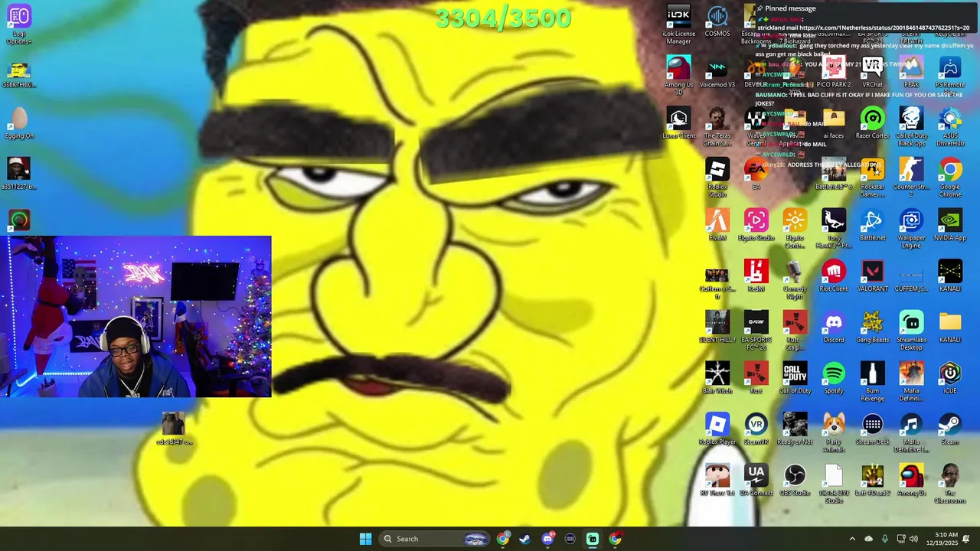Open the Lunar Client shortcut
The width and height of the screenshot is (980, 551).
tap(678, 124)
